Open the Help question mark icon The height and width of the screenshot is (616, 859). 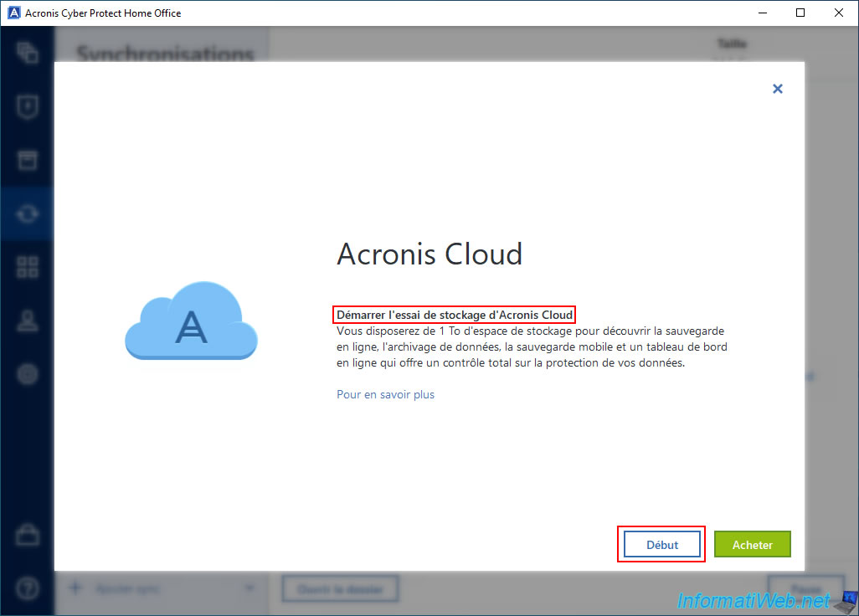pyautogui.click(x=27, y=588)
